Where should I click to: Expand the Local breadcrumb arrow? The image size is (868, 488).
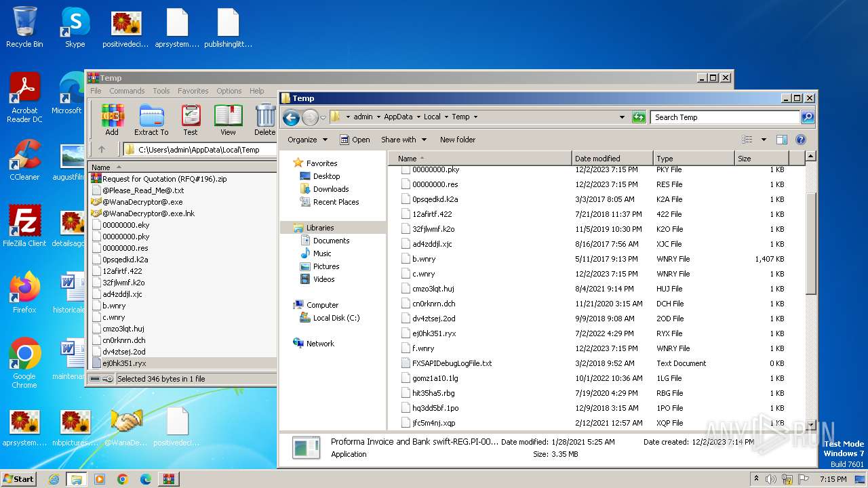pos(446,117)
